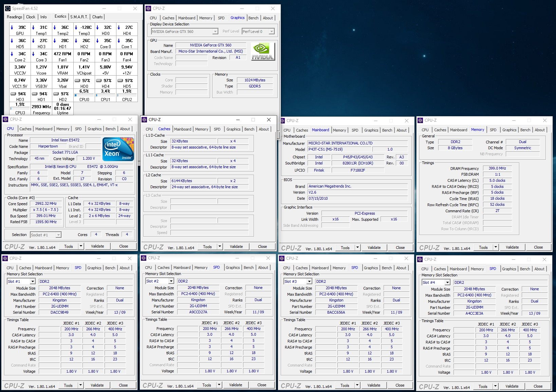Viewport: 556px width, 392px height.
Task: Click serial number A4CC3E3A in Slot #4 window
Action: coord(474,313)
